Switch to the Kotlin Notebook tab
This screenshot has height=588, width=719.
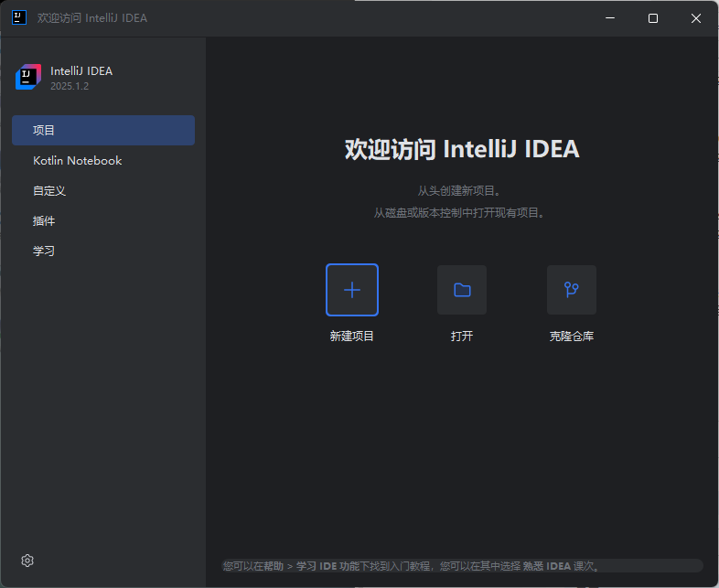(103, 160)
